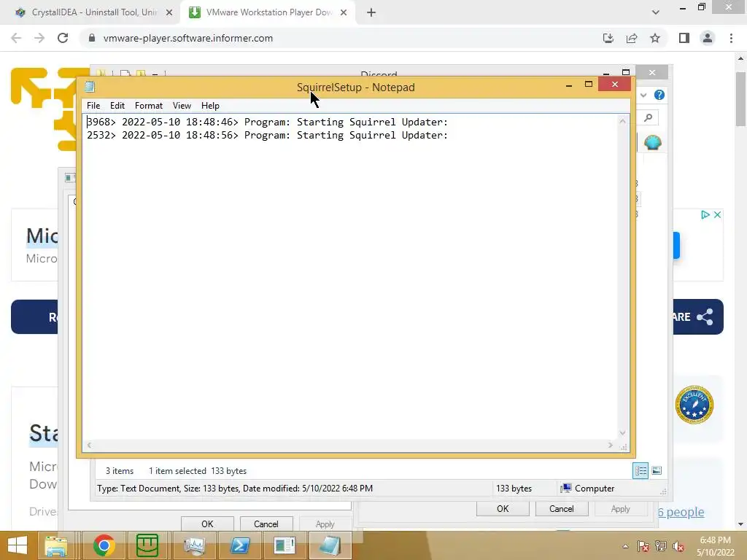This screenshot has width=747, height=560.
Task: Click Computer in the Explorer status bar
Action: (588, 489)
